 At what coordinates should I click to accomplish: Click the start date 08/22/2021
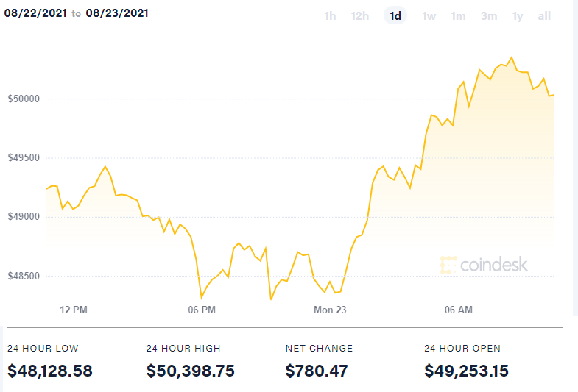[x=35, y=14]
